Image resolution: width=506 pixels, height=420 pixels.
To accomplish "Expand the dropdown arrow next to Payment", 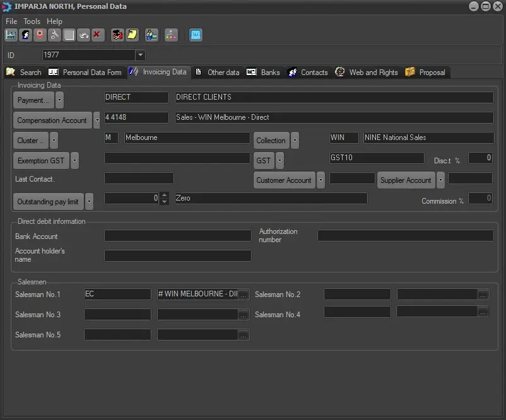I will pos(59,100).
